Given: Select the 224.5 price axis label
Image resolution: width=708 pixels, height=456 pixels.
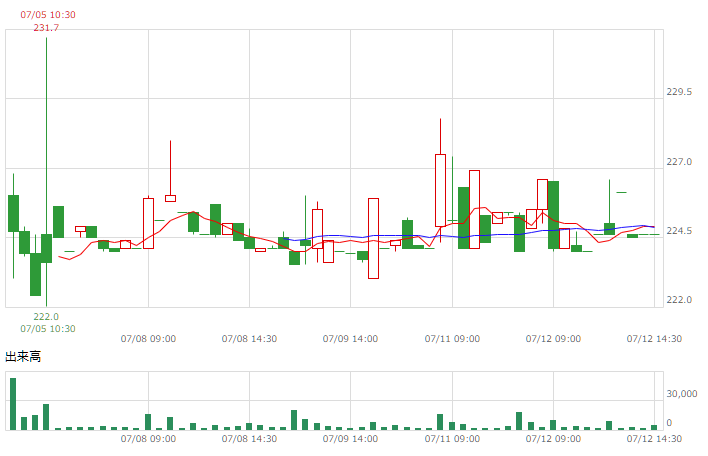Looking at the screenshot, I should [x=679, y=231].
